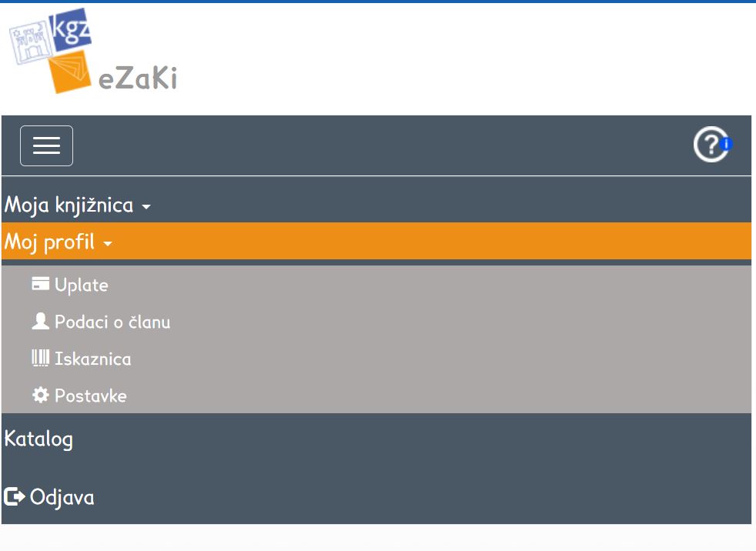This screenshot has width=756, height=551.
Task: Click the blue info badge on help icon
Action: point(726,144)
